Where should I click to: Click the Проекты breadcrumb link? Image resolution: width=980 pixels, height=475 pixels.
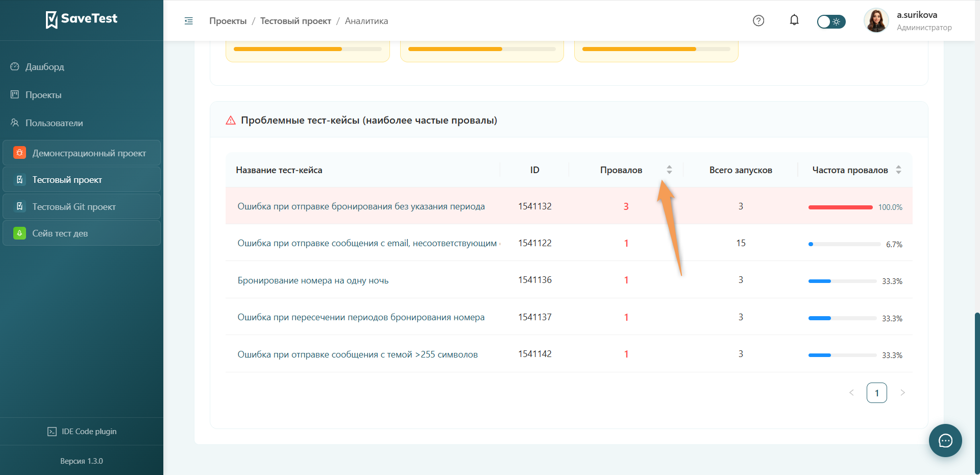click(228, 21)
